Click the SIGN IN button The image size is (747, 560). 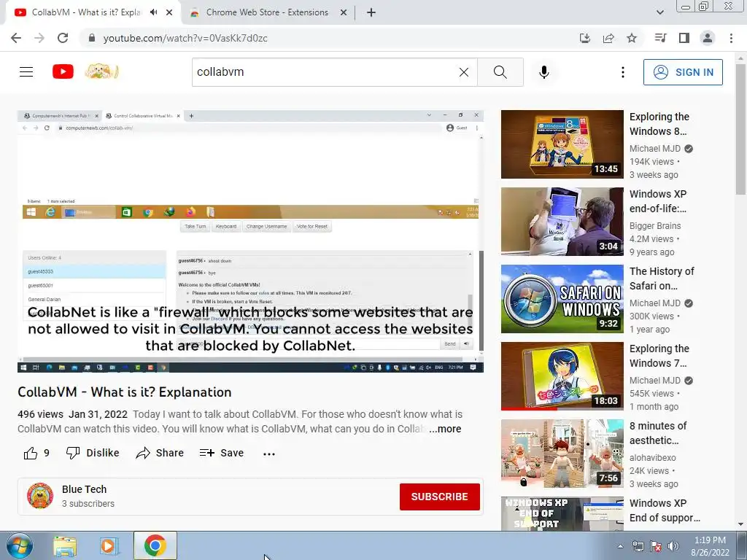coord(683,72)
